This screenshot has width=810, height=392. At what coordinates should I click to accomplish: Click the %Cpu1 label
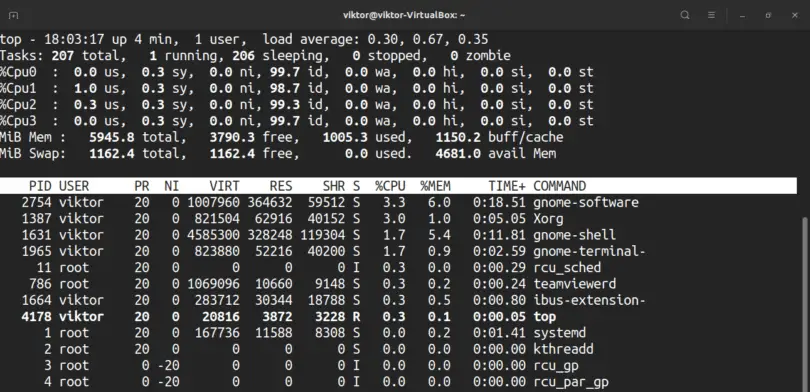[18, 88]
